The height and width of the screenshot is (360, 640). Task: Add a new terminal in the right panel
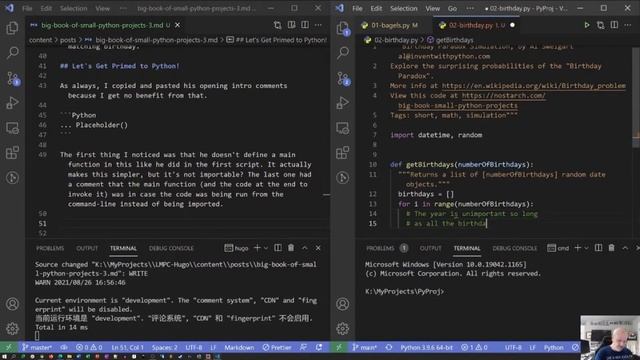click(x=578, y=248)
